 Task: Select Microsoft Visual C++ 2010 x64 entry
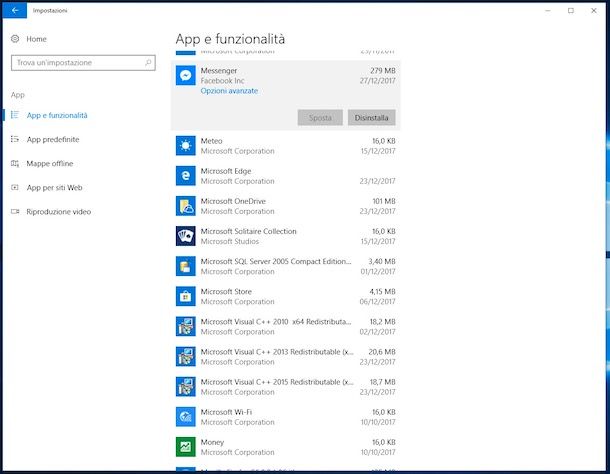[x=276, y=322]
